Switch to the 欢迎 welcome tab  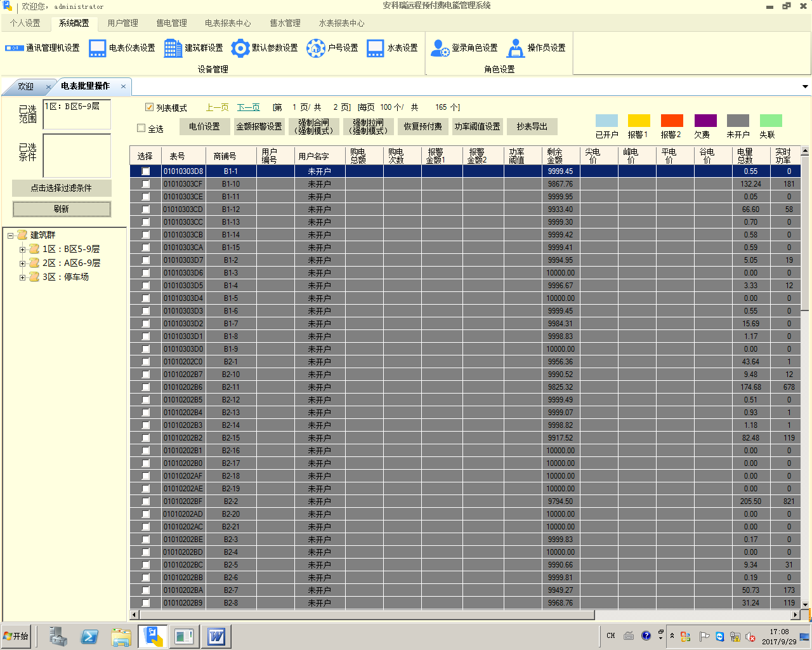(x=26, y=86)
